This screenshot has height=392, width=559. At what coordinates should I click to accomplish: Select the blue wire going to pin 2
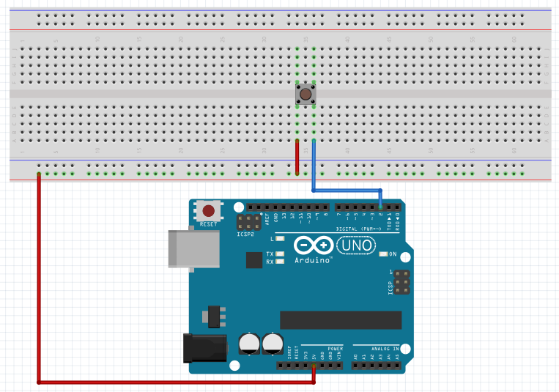tap(314, 169)
